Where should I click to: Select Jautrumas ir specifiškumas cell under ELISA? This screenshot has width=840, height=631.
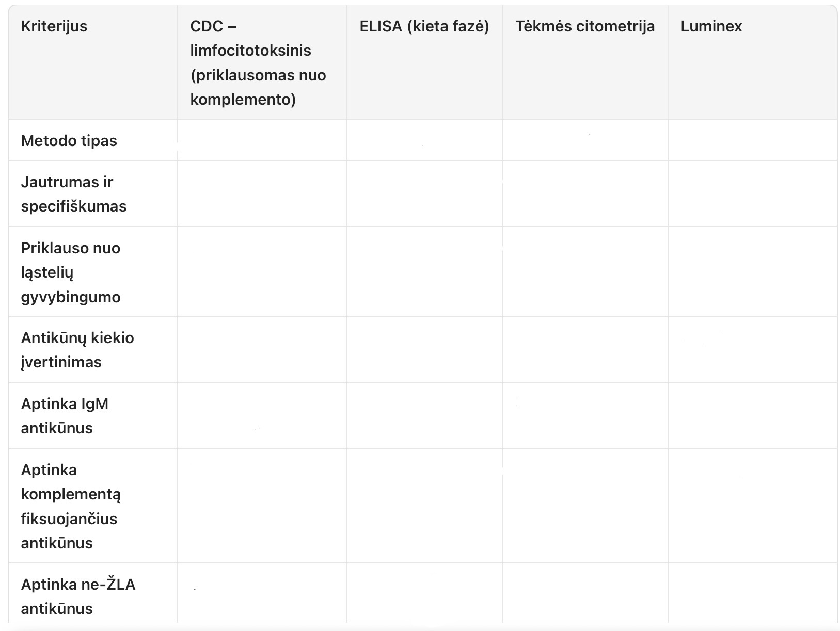click(x=424, y=194)
